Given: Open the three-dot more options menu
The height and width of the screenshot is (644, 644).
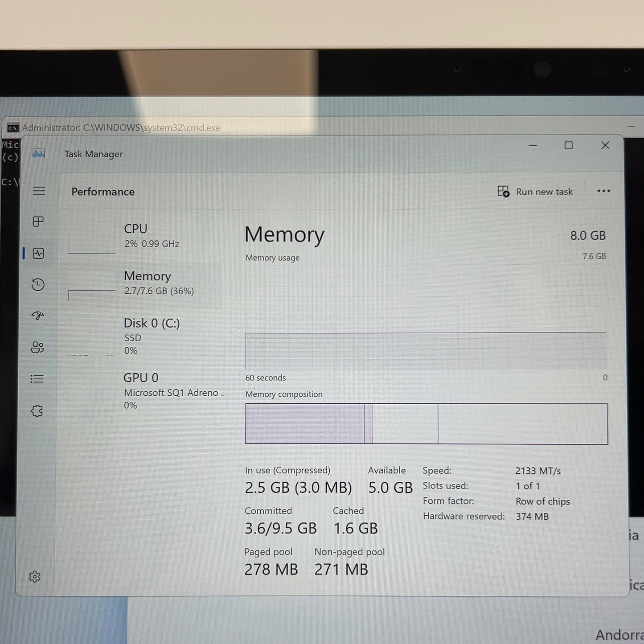Looking at the screenshot, I should coord(603,191).
